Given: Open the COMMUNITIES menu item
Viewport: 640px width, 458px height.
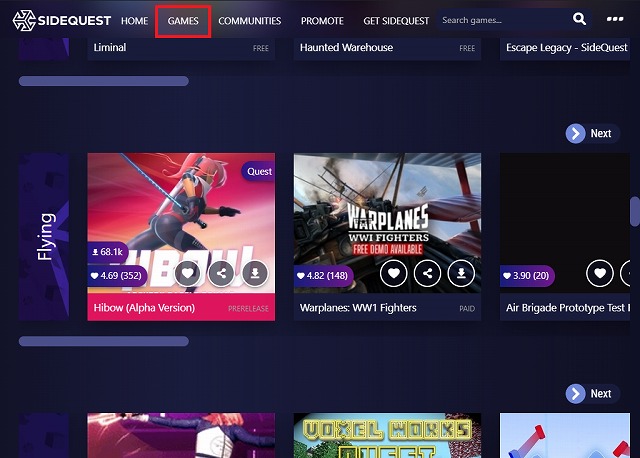Looking at the screenshot, I should tap(249, 21).
